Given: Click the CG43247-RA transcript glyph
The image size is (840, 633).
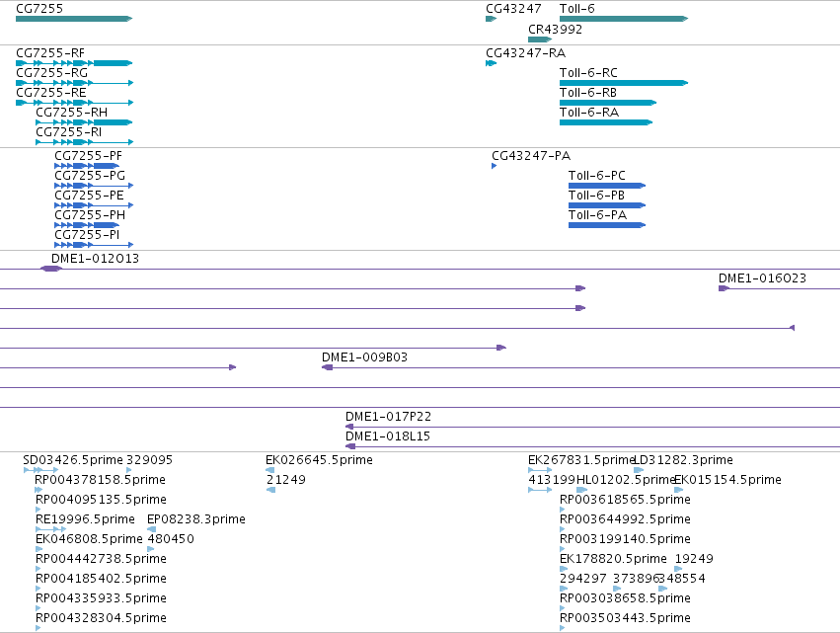Looking at the screenshot, I should pos(492,63).
